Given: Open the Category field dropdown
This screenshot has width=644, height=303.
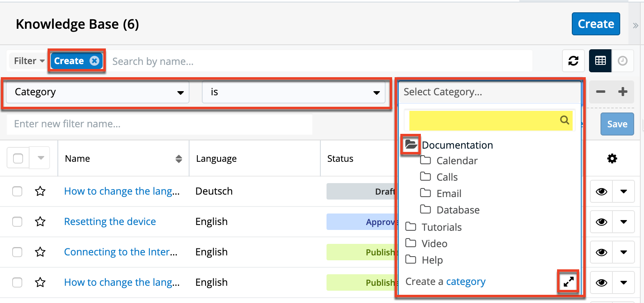Looking at the screenshot, I should (98, 92).
